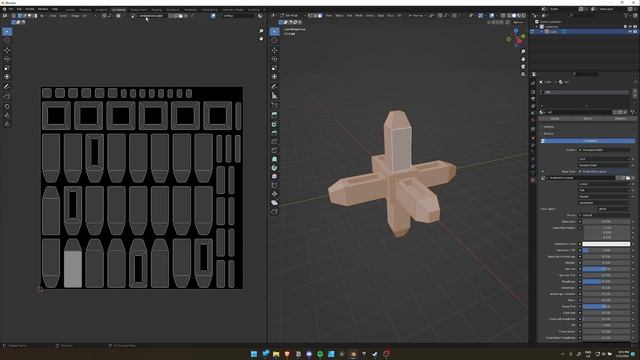Activate the Rip Region tool in 3D viewport

(274, 211)
